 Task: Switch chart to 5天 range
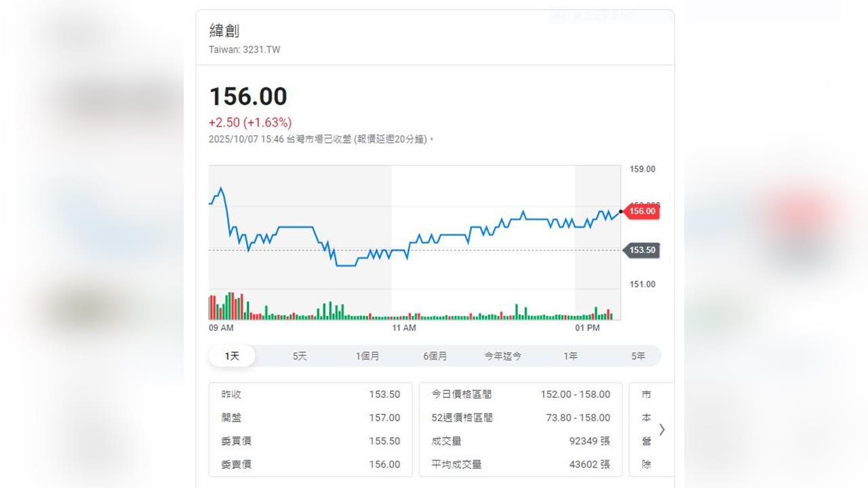click(300, 356)
